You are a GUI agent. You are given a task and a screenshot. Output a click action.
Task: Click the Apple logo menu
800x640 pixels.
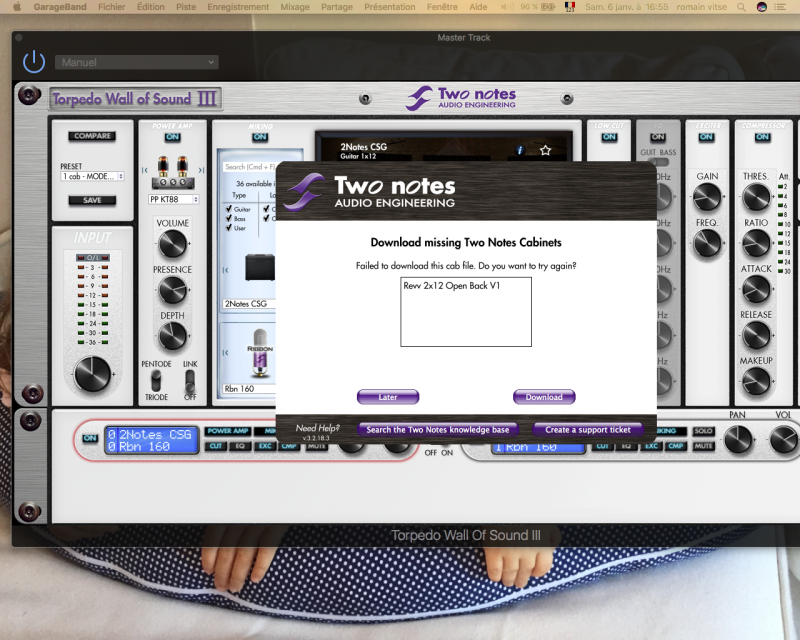[17, 6]
